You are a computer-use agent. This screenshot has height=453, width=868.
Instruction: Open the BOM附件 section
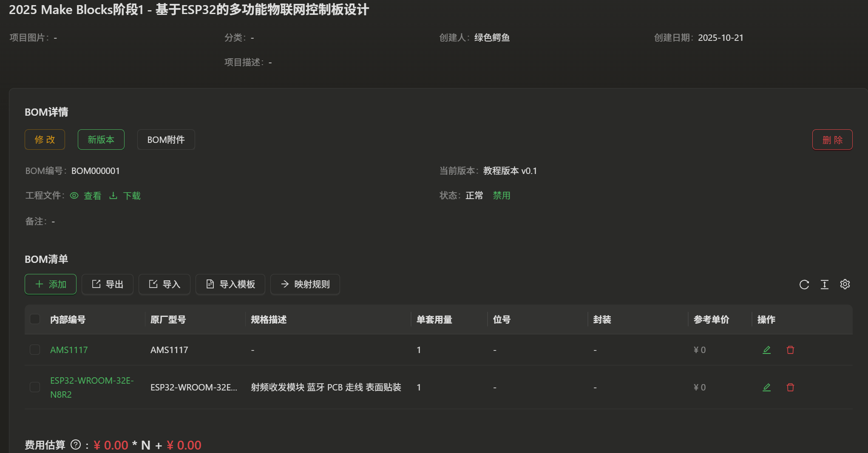tap(166, 140)
